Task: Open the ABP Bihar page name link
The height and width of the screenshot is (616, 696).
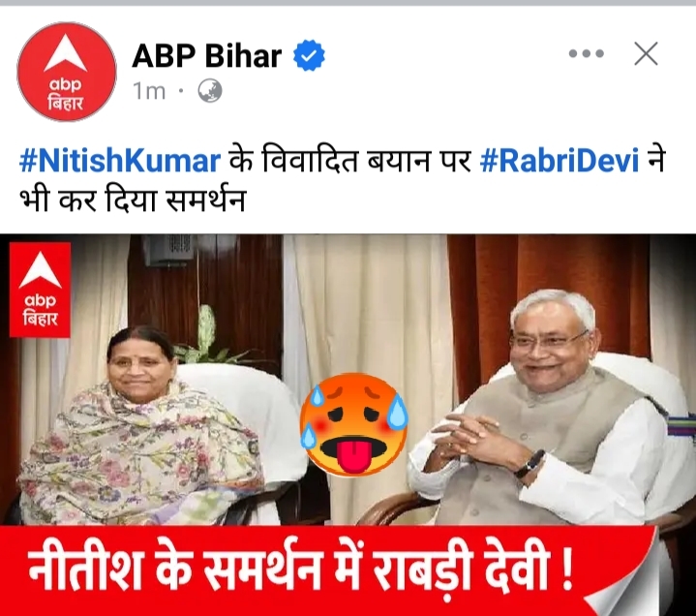Action: pyautogui.click(x=207, y=56)
